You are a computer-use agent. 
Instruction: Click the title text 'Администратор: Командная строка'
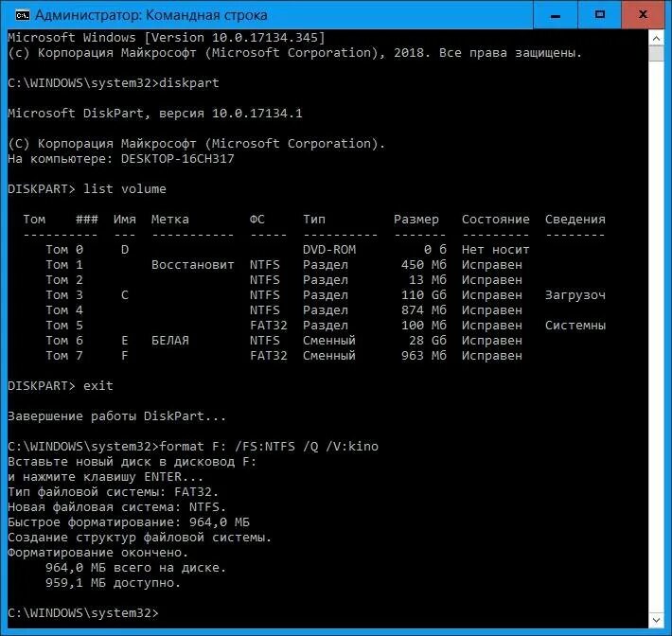[150, 15]
